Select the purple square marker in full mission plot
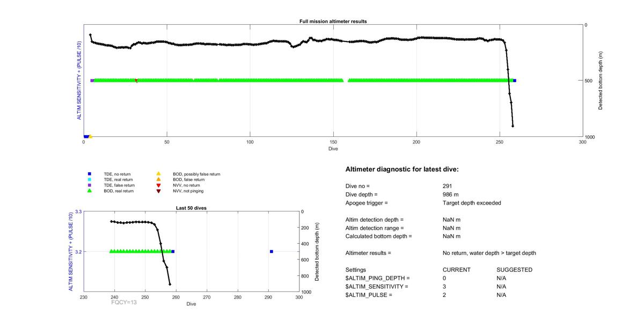The width and height of the screenshot is (644, 328). [x=92, y=81]
